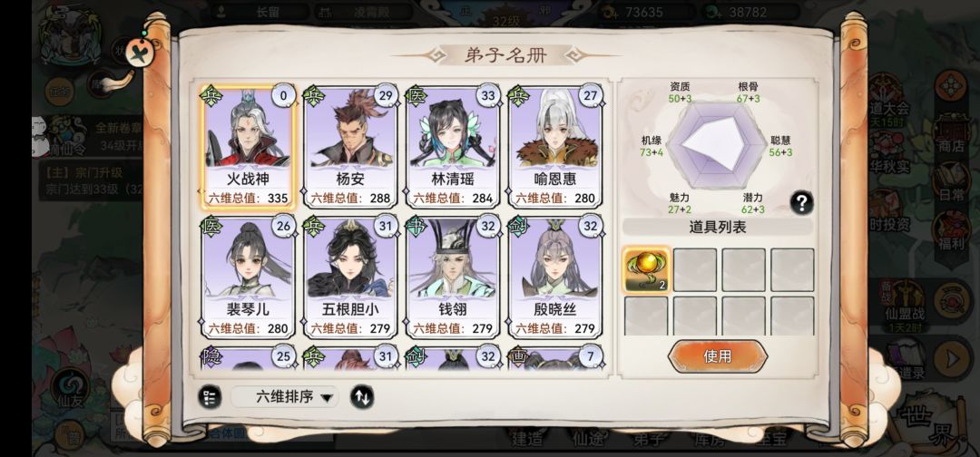Open the 商店 shop icon
This screenshot has height=457, width=980.
pyautogui.click(x=951, y=135)
